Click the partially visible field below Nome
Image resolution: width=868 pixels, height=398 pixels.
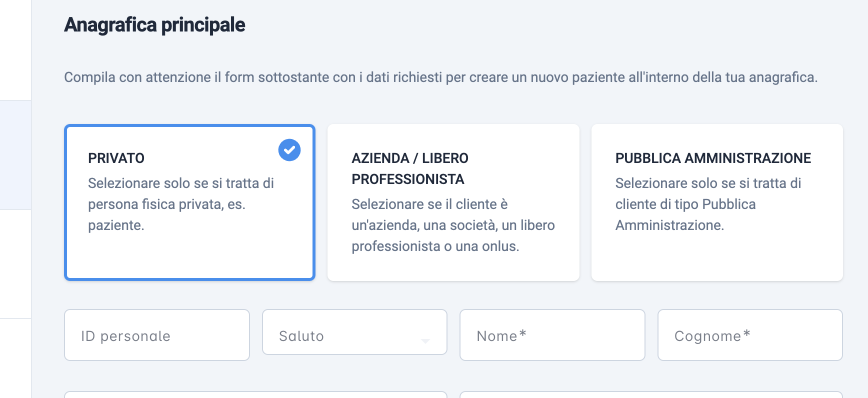tap(651, 394)
